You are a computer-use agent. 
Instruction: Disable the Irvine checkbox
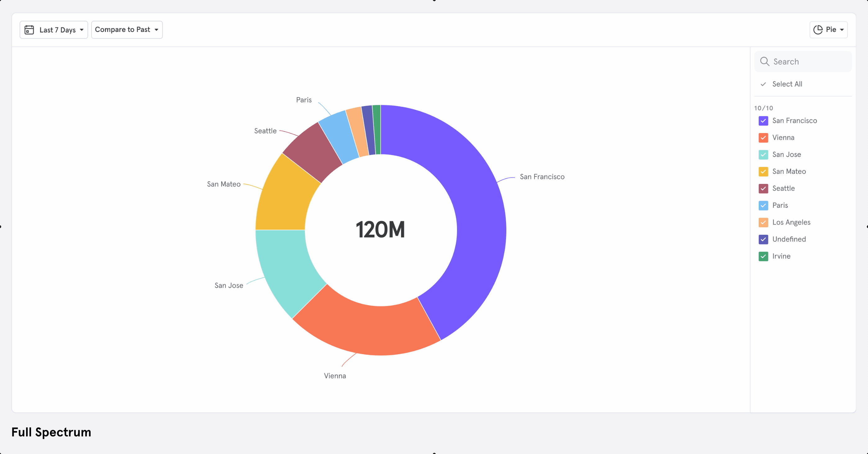(x=763, y=256)
